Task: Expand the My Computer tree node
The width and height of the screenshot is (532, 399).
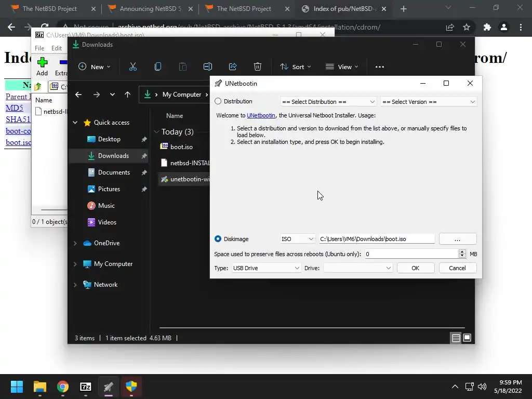Action: tap(75, 264)
